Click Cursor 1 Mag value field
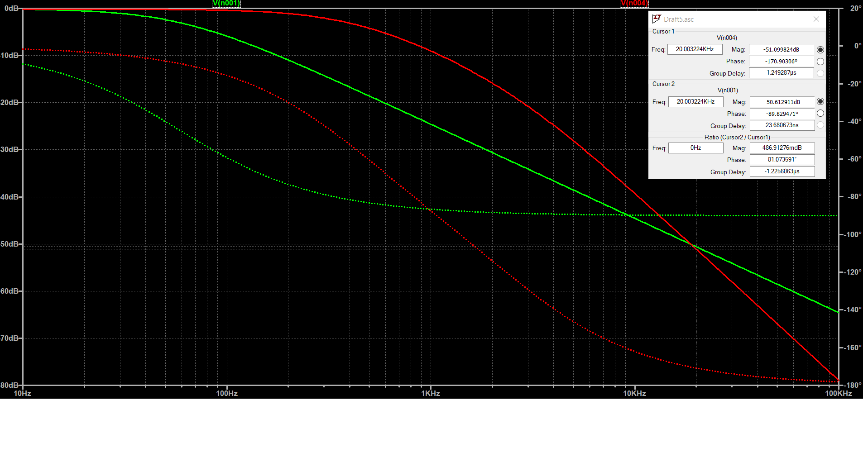868x462 pixels. point(781,50)
